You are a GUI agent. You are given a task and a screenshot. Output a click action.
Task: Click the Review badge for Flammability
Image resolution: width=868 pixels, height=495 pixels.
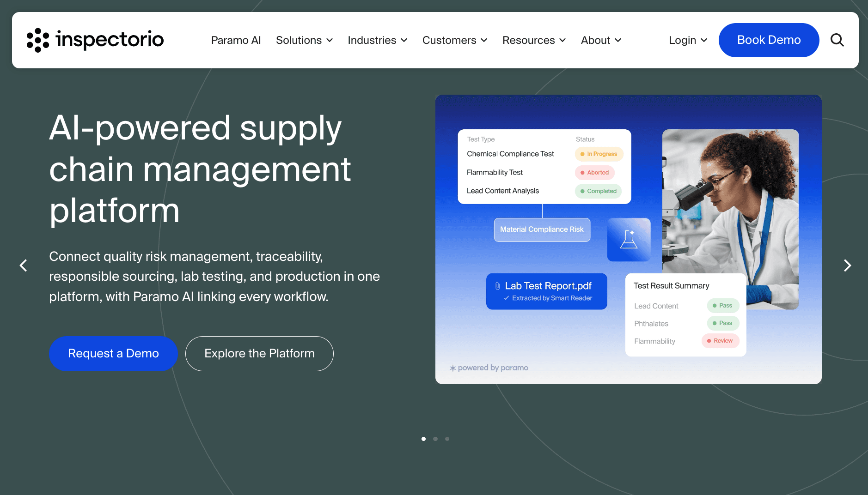click(x=721, y=341)
